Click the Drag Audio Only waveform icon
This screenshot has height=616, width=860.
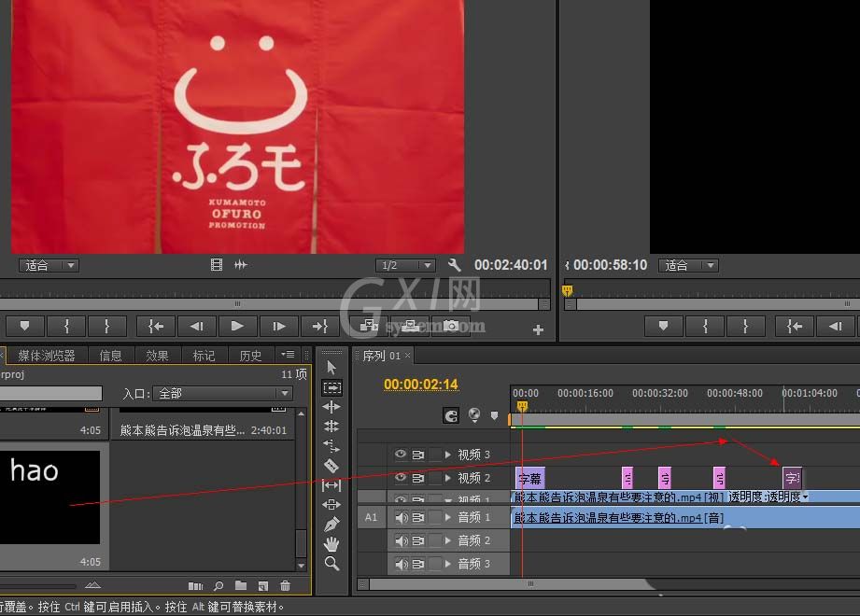[x=240, y=265]
